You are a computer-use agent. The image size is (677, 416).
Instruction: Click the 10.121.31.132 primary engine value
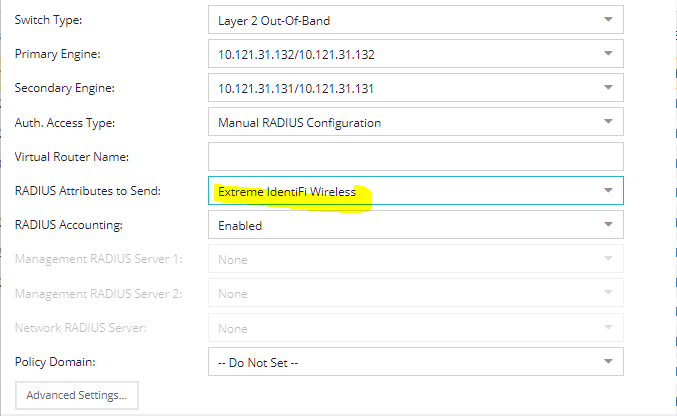296,55
